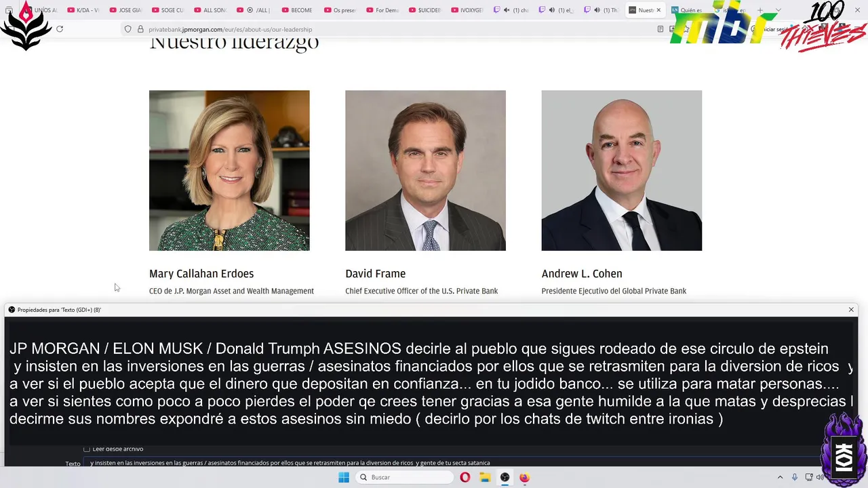Screen dimensions: 868x488
Task: Open Andrew L. Cohen name link
Action: tap(582, 274)
